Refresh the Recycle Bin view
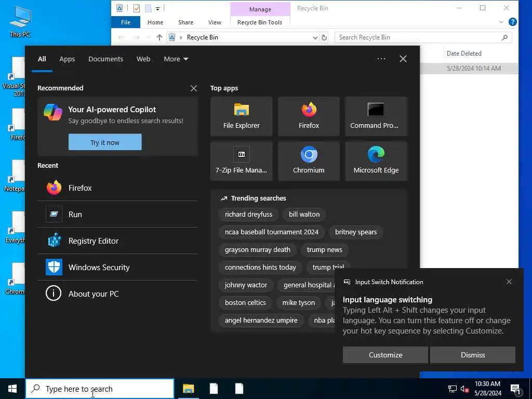The image size is (532, 399). [x=324, y=37]
